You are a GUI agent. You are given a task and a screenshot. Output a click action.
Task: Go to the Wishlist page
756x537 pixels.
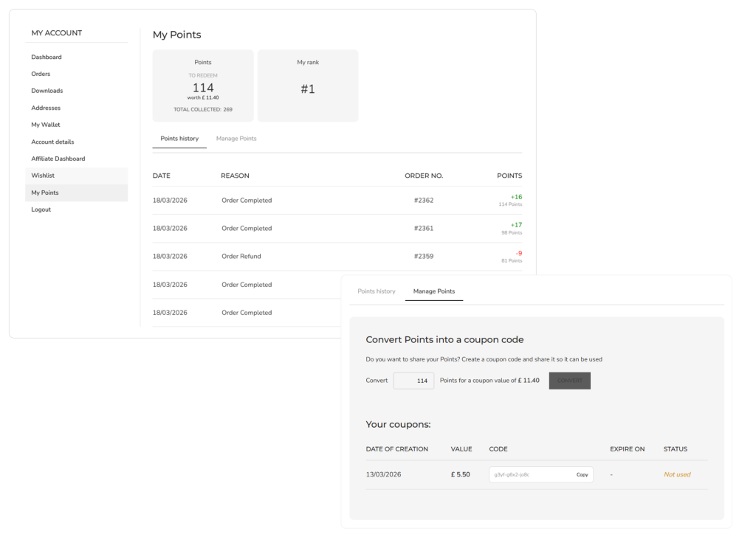tap(43, 176)
